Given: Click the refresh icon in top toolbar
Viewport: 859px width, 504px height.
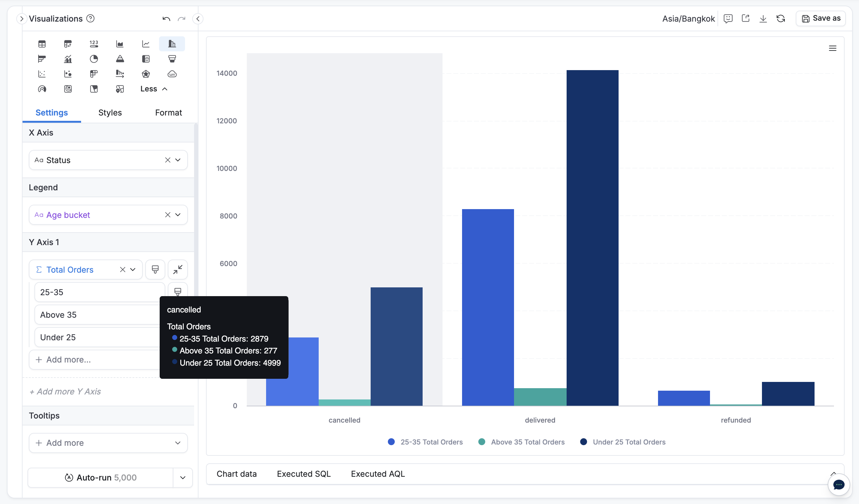Looking at the screenshot, I should [x=781, y=18].
